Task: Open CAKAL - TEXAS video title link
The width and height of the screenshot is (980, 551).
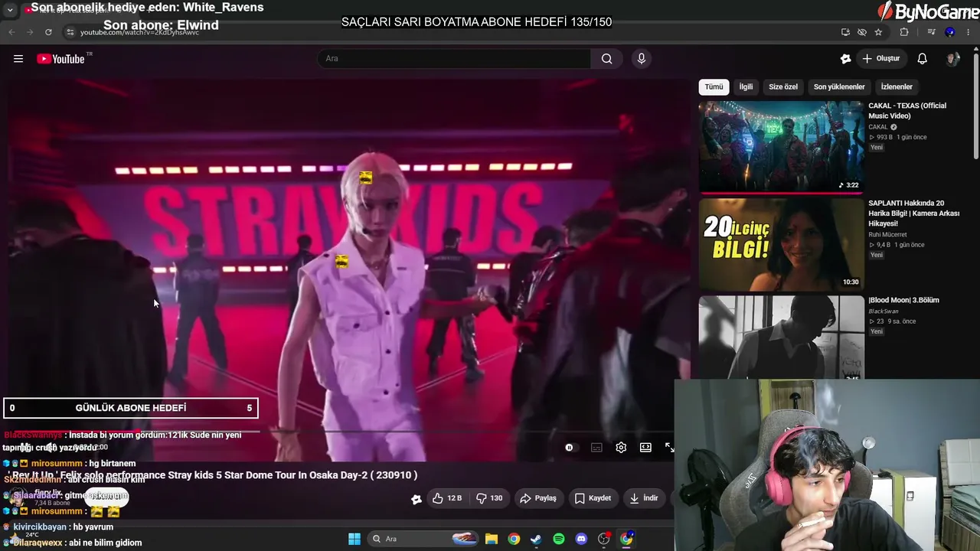Action: click(x=907, y=111)
